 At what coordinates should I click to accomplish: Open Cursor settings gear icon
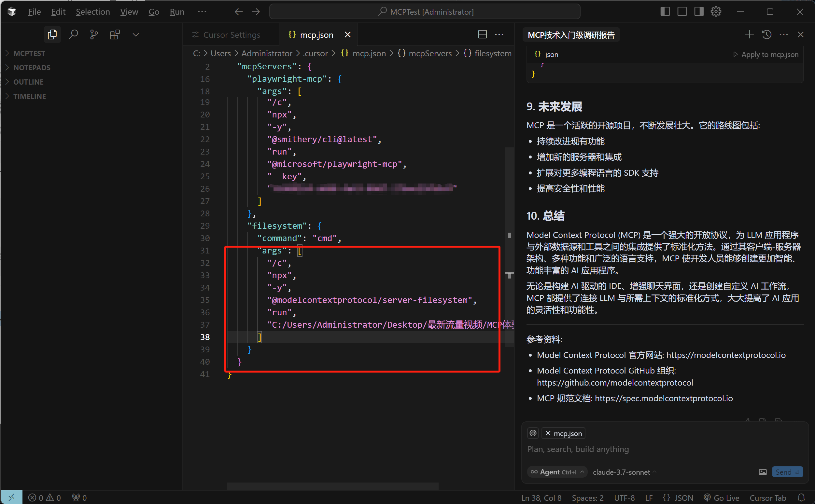pyautogui.click(x=716, y=12)
